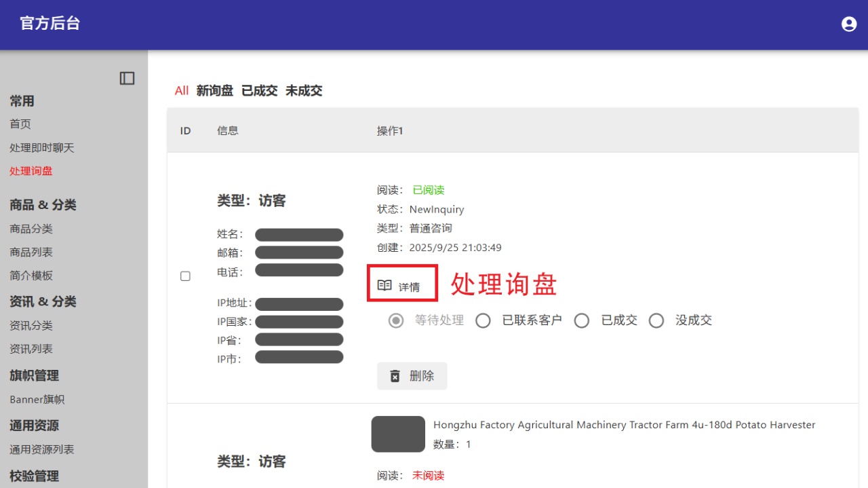The width and height of the screenshot is (868, 488).
Task: Open the user account profile icon
Action: click(848, 24)
